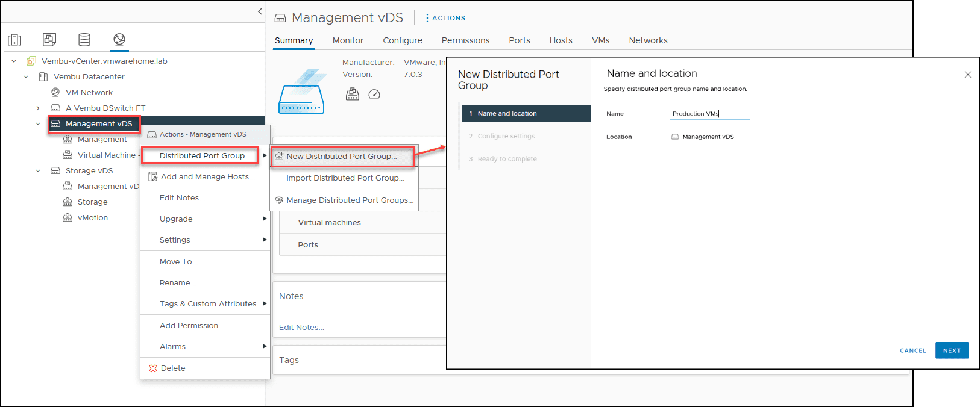Select New Distributed Port Group
The height and width of the screenshot is (407, 980).
pos(342,156)
